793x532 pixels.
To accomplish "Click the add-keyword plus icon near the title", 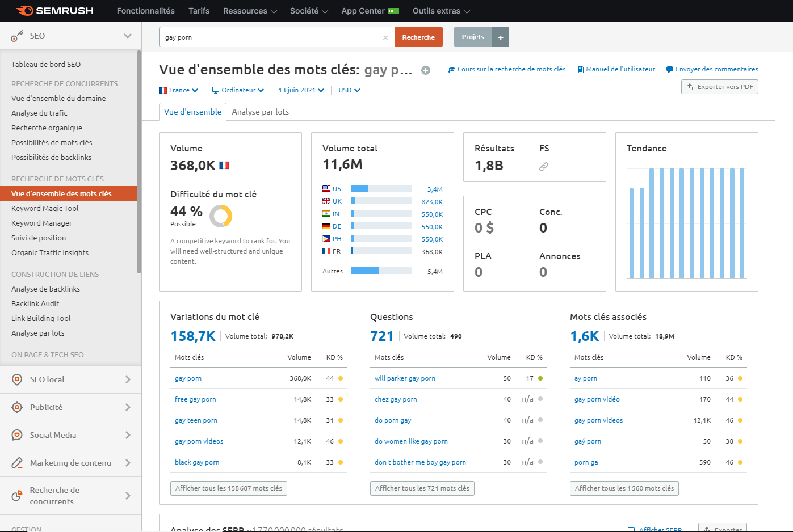I will pos(426,70).
